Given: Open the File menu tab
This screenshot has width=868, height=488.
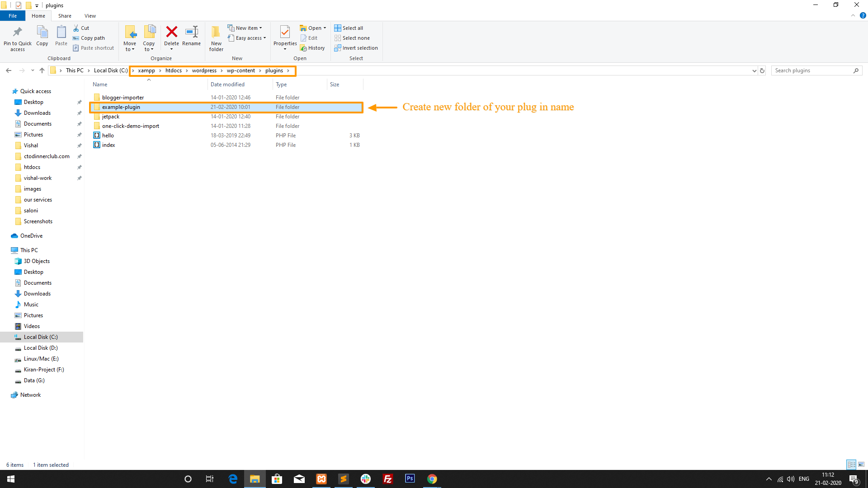Looking at the screenshot, I should tap(13, 16).
